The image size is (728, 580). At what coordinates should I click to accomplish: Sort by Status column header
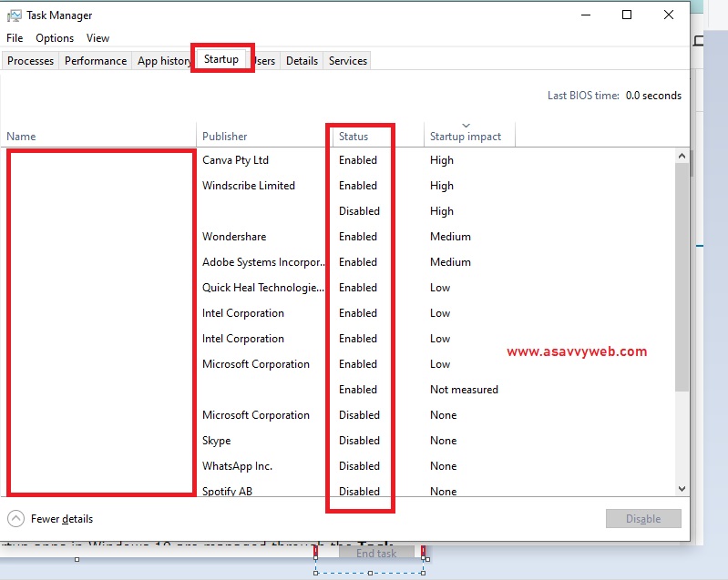pos(354,137)
